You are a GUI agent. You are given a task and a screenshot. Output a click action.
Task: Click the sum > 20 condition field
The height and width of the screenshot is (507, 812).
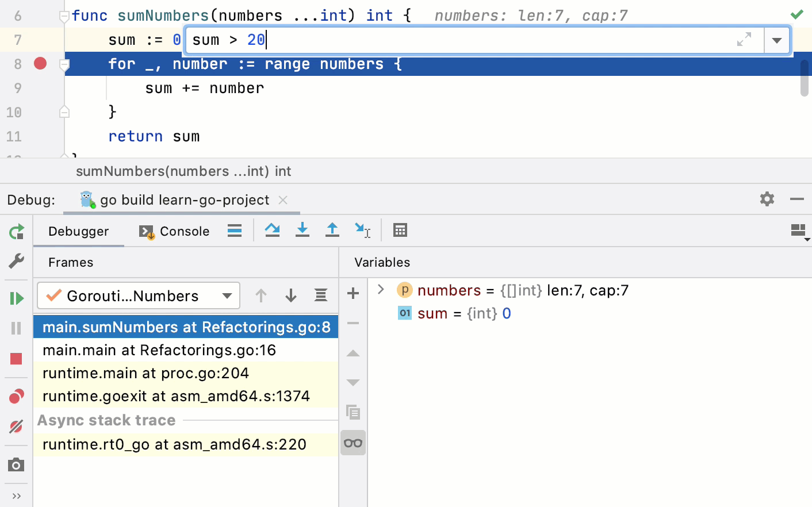click(x=460, y=40)
